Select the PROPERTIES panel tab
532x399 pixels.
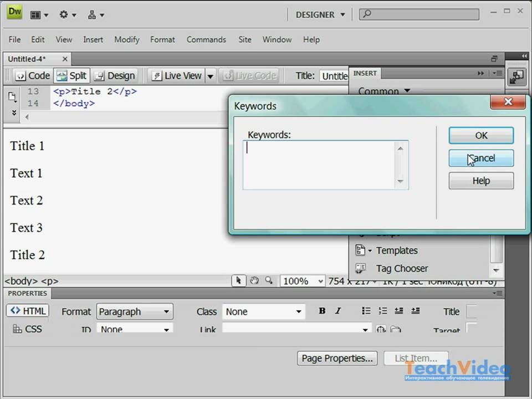click(27, 294)
